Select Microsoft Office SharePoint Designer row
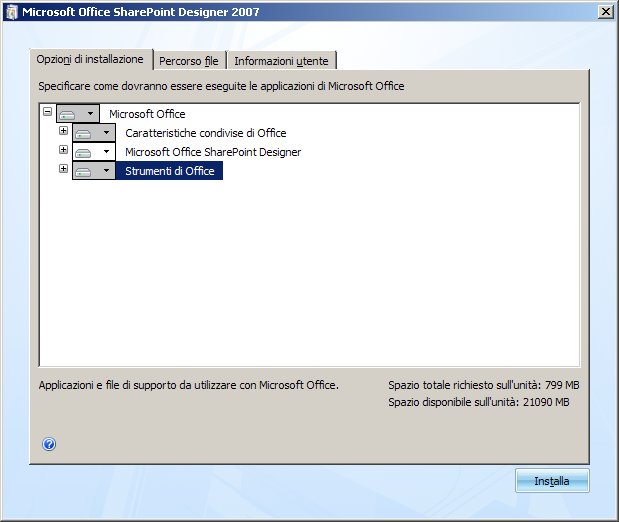The width and height of the screenshot is (619, 522). pyautogui.click(x=213, y=152)
